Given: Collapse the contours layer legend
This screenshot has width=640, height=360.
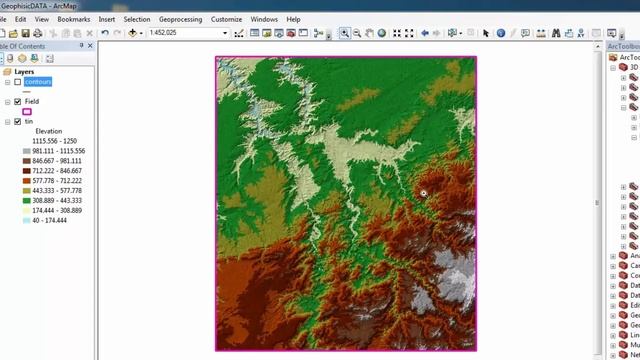Looking at the screenshot, I should click(7, 82).
